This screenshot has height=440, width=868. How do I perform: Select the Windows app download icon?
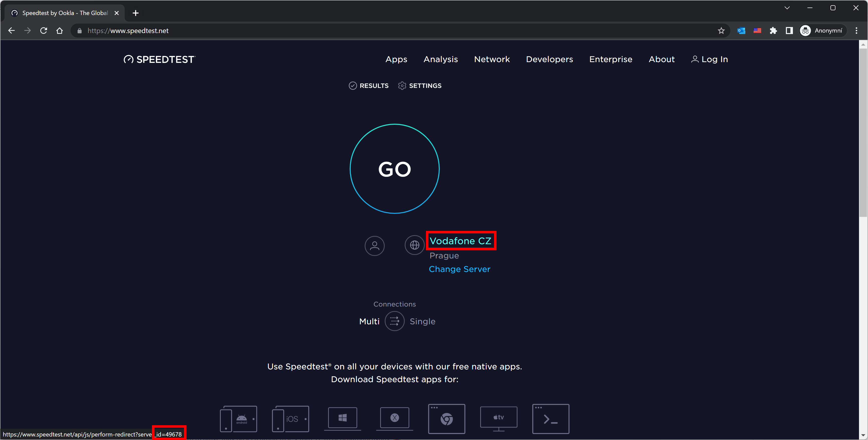point(342,418)
